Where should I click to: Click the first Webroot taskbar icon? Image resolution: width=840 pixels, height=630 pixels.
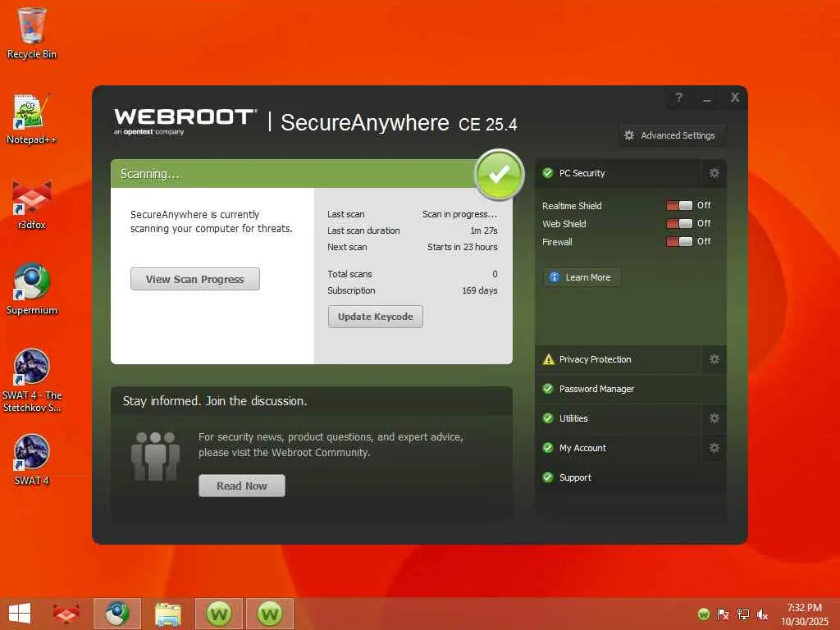pos(219,614)
